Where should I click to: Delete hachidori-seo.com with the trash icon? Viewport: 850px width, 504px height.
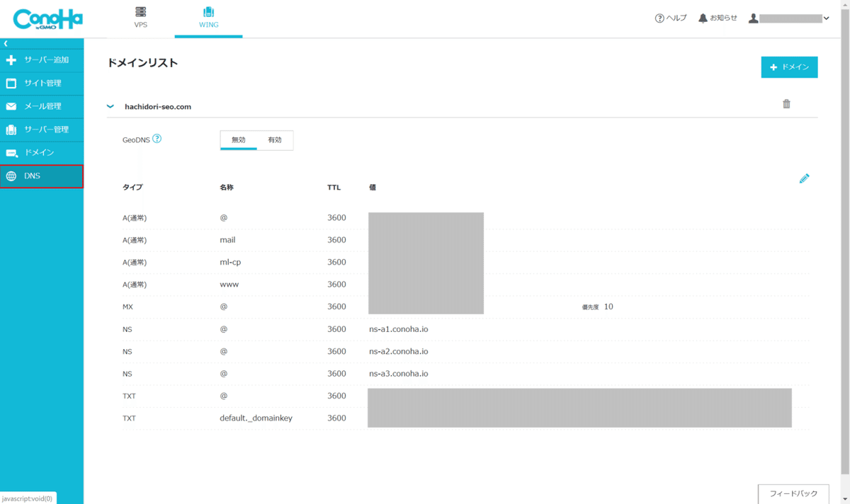[x=786, y=104]
